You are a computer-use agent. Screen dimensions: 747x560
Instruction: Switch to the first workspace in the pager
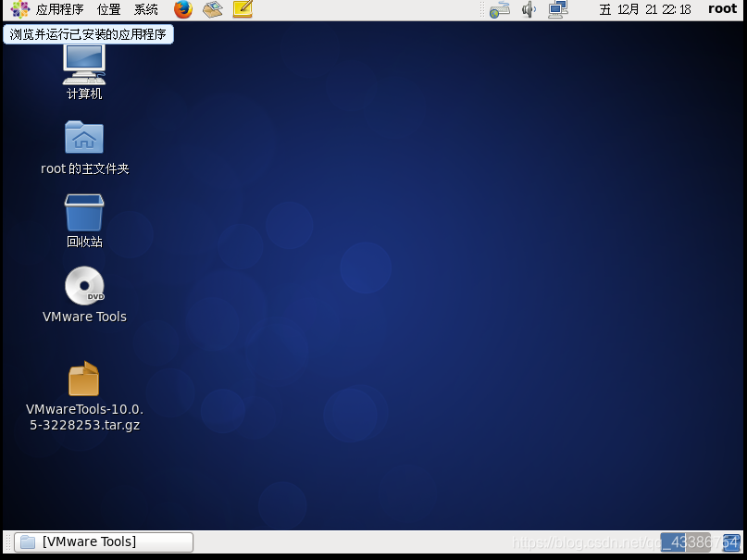click(673, 542)
